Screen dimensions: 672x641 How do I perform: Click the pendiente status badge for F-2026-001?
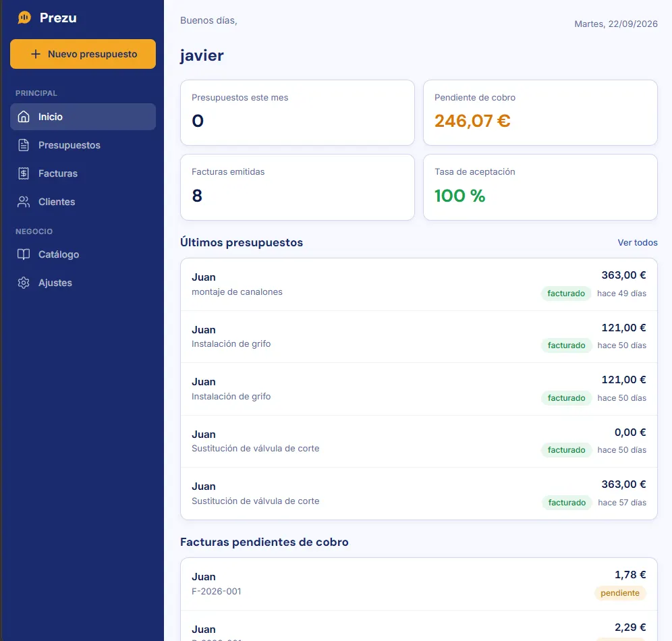tap(620, 593)
